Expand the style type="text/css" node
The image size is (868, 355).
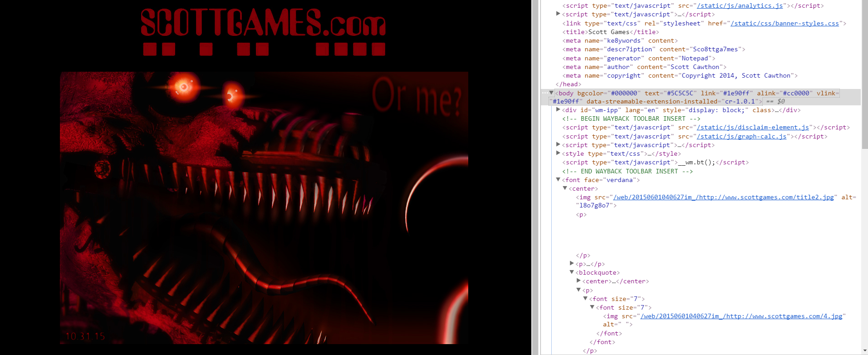point(558,153)
